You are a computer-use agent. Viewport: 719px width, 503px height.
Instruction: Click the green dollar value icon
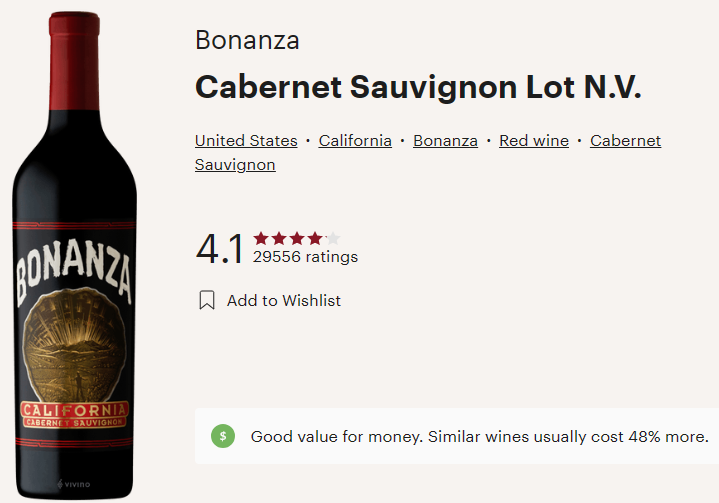223,436
